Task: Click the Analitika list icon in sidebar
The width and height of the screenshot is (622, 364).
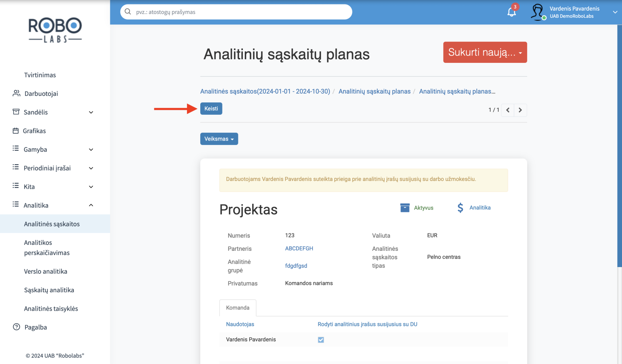Action: (x=16, y=205)
